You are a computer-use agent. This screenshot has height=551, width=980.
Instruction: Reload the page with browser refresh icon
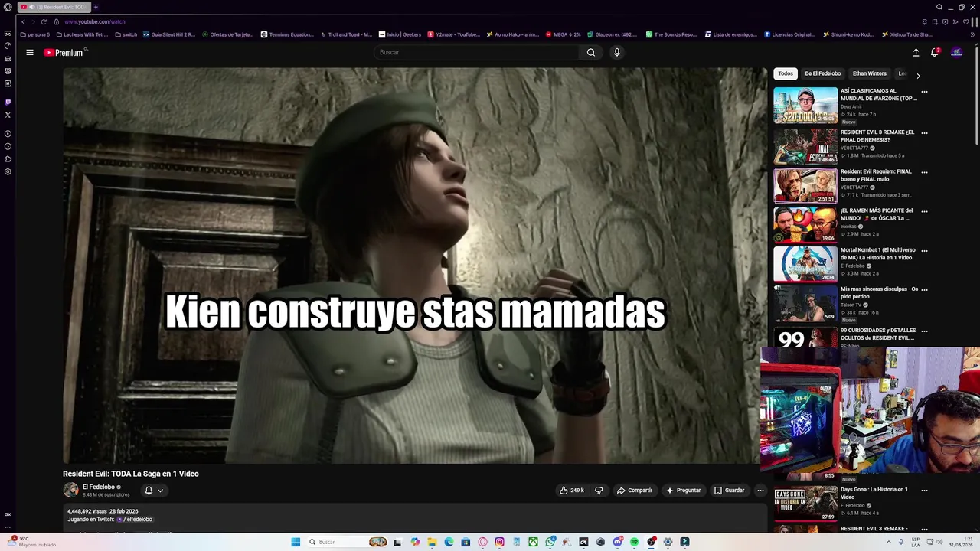point(44,22)
